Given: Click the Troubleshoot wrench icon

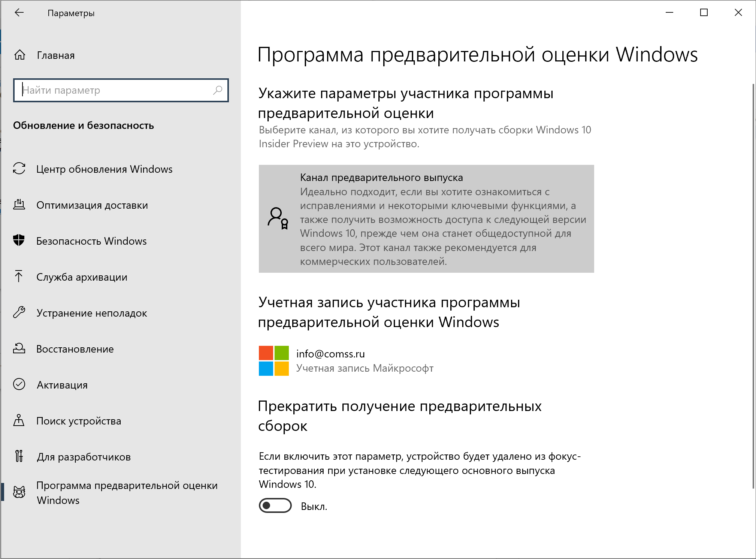Looking at the screenshot, I should (x=19, y=312).
